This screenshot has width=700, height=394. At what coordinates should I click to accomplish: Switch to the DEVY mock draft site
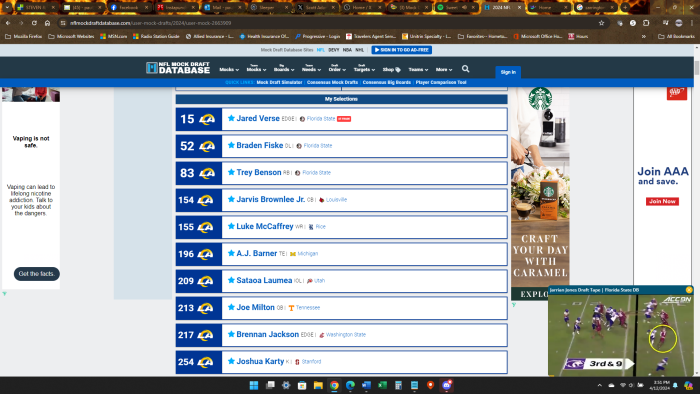pos(334,50)
